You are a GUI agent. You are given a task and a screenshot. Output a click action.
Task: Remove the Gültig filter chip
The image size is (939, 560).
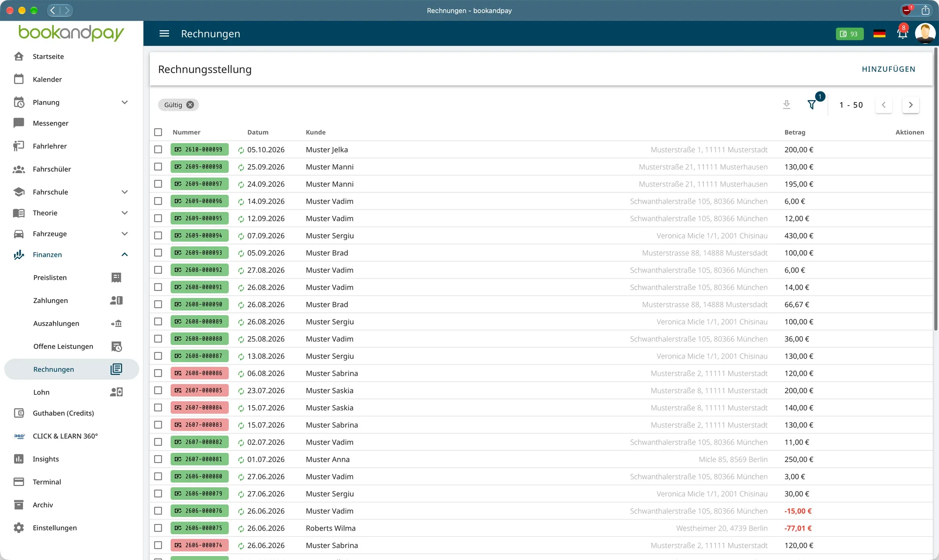pyautogui.click(x=190, y=105)
